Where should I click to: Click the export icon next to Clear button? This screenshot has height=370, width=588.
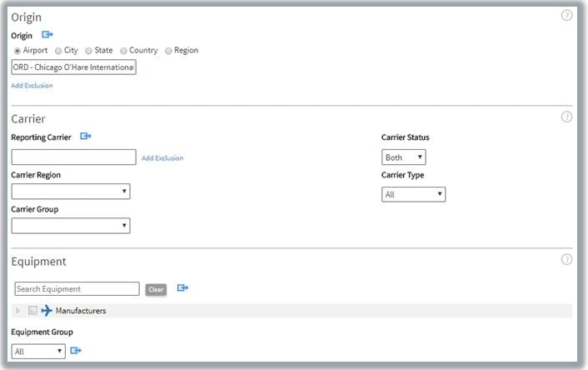(182, 288)
